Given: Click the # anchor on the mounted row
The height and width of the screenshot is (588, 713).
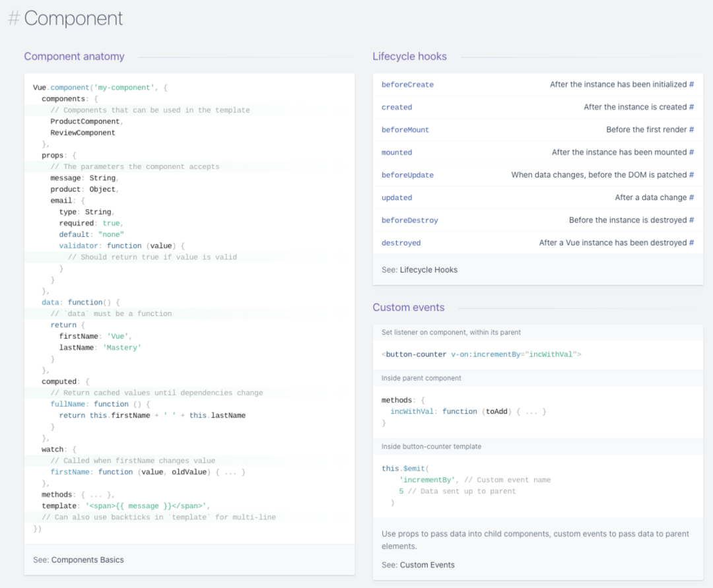Looking at the screenshot, I should point(691,152).
